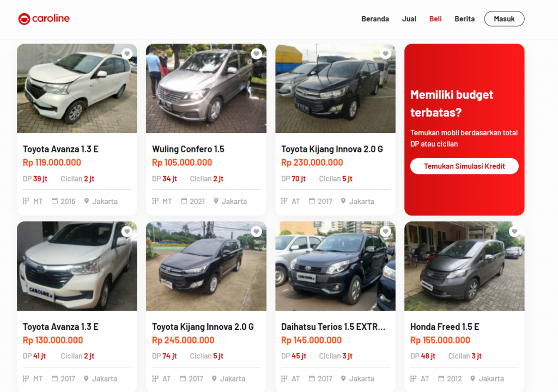Open the Wuling Confero 1.5 title
Screen dimensions: 558x392
pyautogui.click(x=188, y=149)
